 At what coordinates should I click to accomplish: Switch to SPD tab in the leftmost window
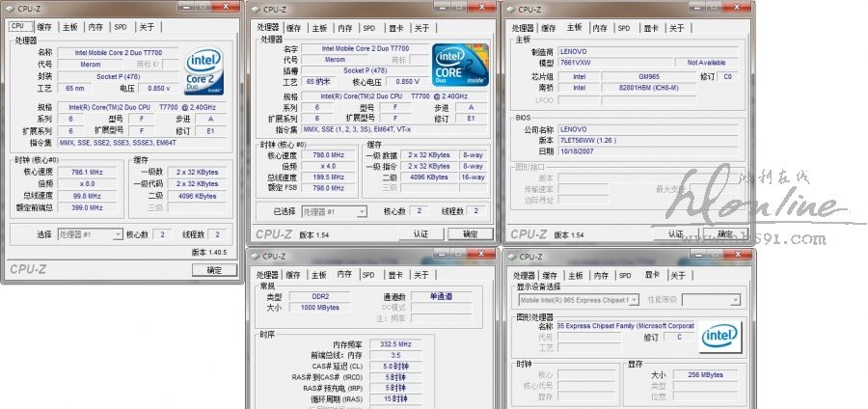[x=120, y=27]
